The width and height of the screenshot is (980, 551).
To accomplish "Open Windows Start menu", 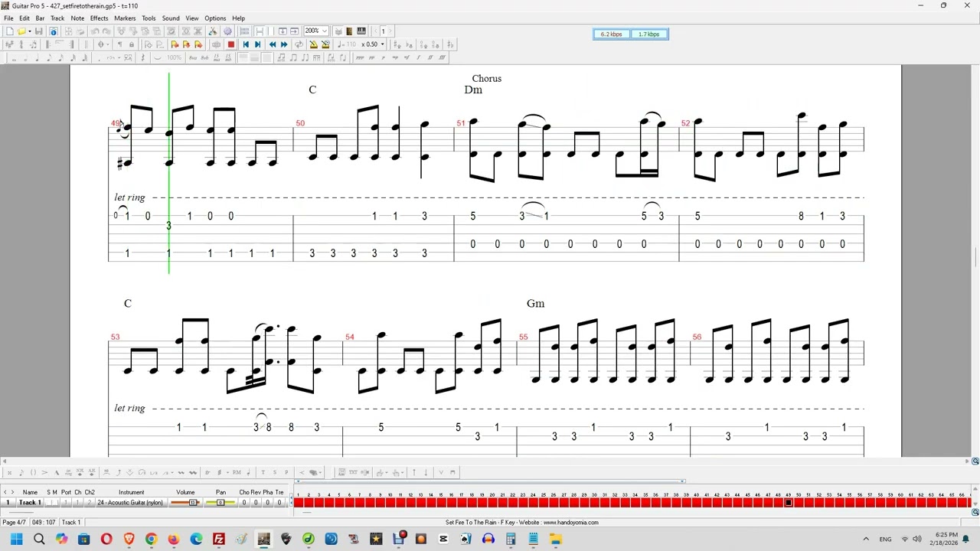I will [16, 540].
